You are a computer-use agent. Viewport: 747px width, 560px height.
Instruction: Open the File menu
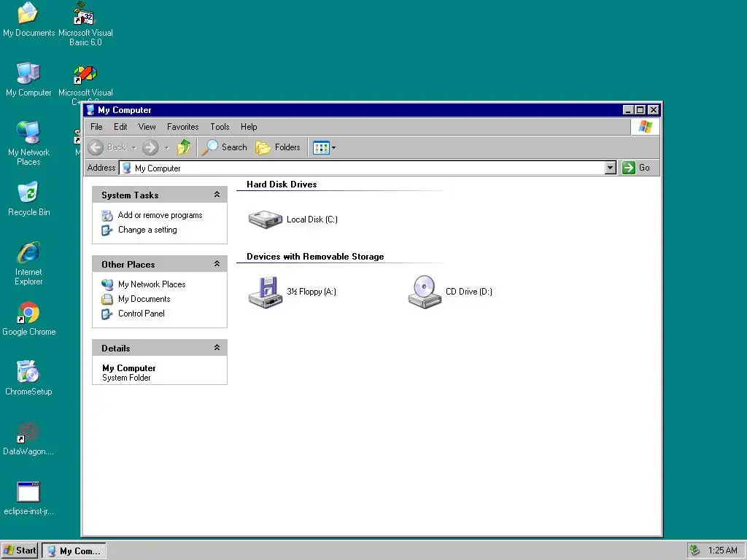pos(96,127)
